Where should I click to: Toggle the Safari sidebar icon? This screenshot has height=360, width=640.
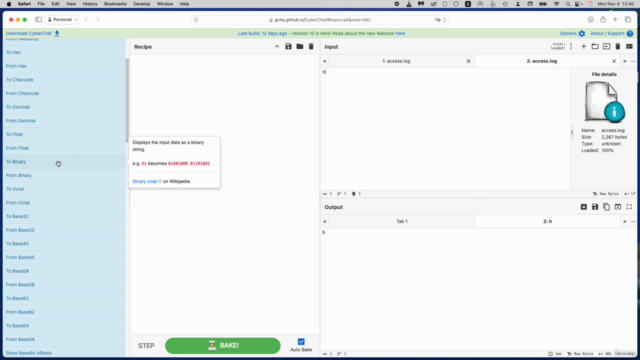(38, 20)
